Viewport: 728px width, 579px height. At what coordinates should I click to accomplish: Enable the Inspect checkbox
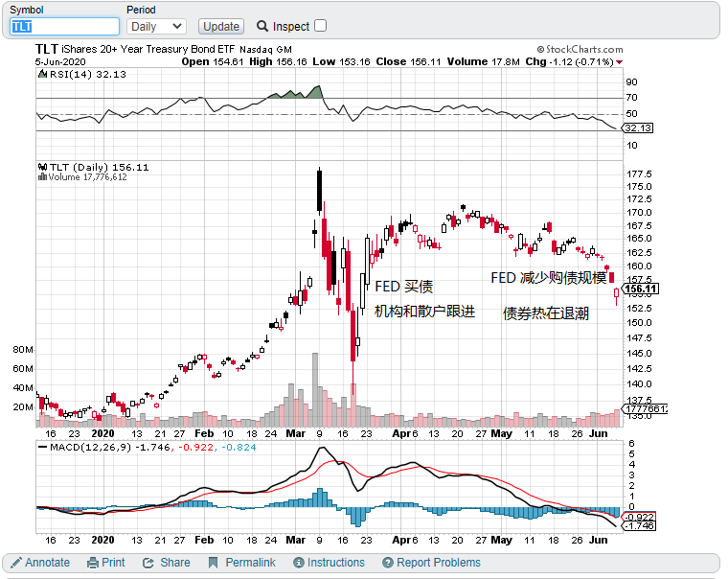click(x=320, y=26)
